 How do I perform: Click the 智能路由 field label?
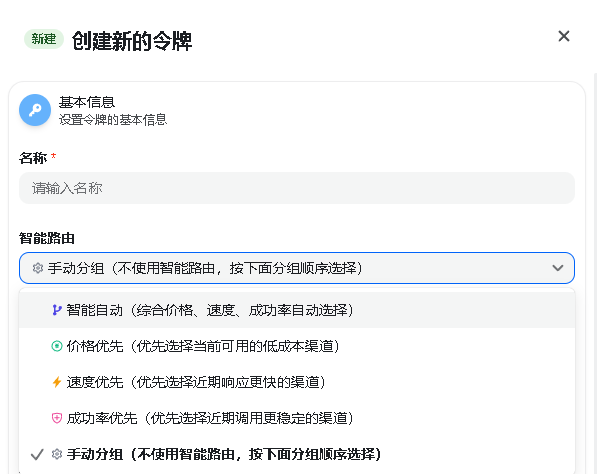tap(47, 238)
